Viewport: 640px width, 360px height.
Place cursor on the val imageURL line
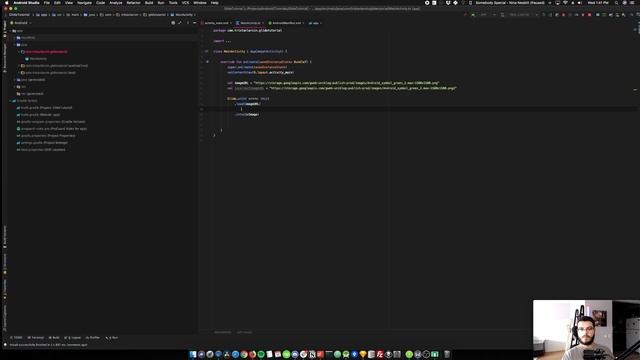(x=333, y=83)
